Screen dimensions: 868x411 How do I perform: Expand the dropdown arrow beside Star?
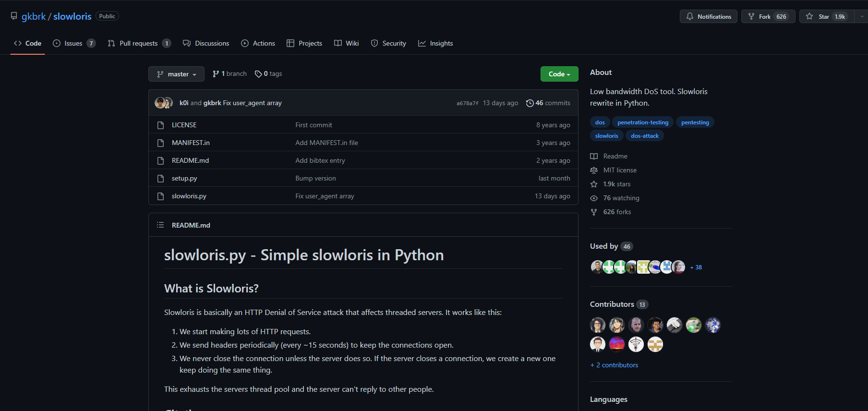coord(862,16)
